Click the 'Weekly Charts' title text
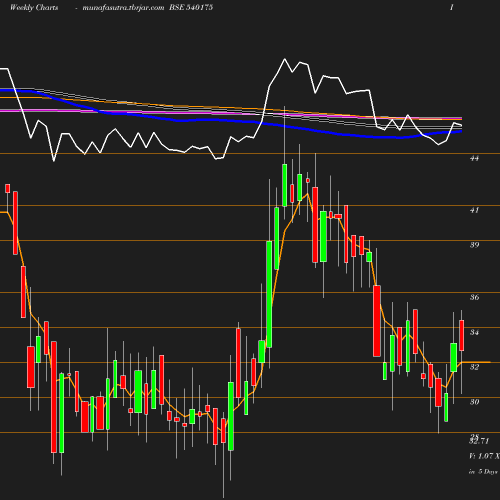The height and width of the screenshot is (500, 500). (34, 7)
